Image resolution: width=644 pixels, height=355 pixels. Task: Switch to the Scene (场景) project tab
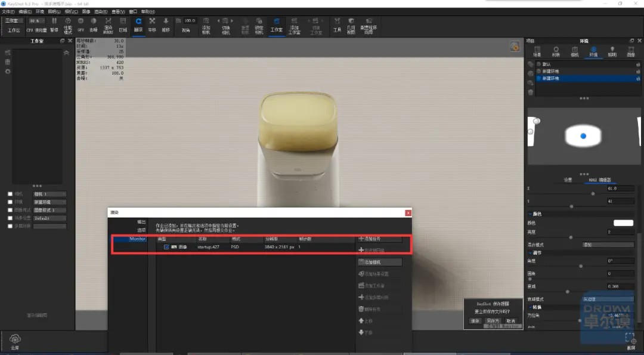(x=537, y=52)
